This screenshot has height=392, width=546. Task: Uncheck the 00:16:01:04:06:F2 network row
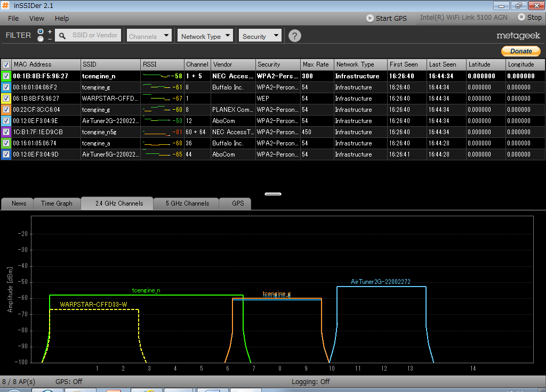pos(6,87)
